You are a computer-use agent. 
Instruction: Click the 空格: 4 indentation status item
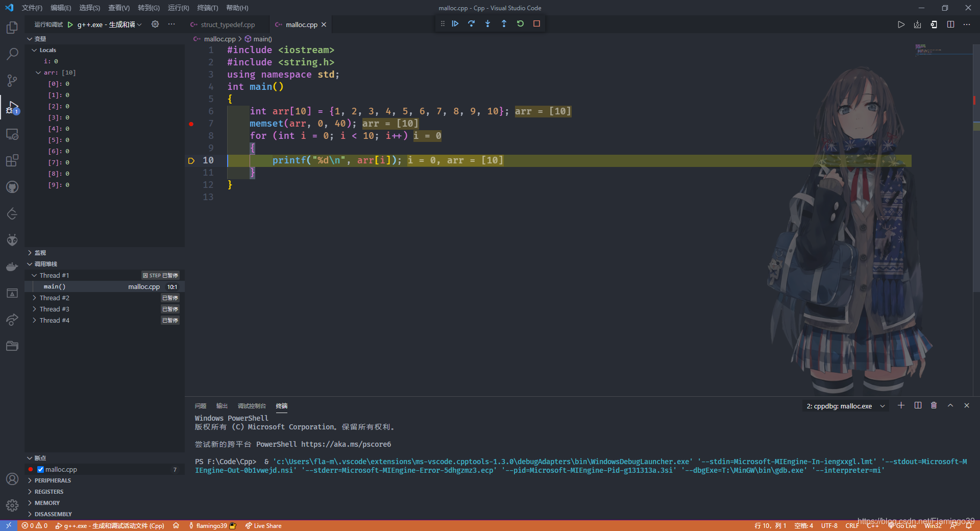pyautogui.click(x=803, y=525)
